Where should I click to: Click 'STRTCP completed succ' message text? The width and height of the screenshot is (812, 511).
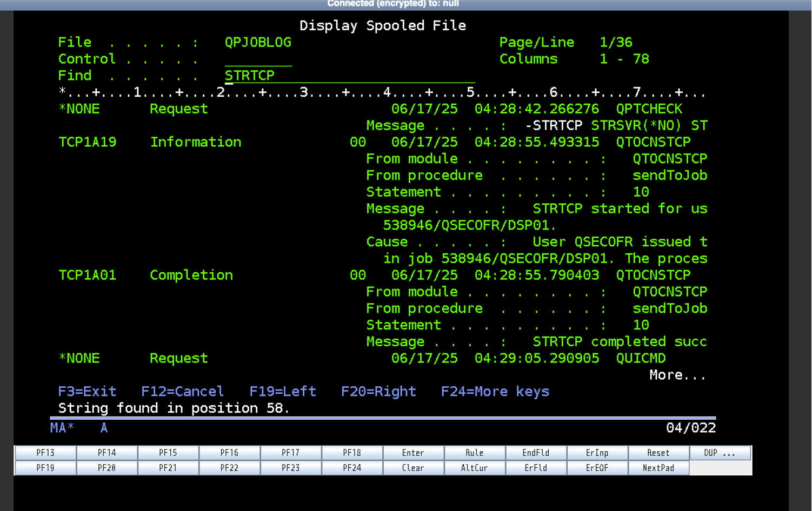click(x=620, y=341)
